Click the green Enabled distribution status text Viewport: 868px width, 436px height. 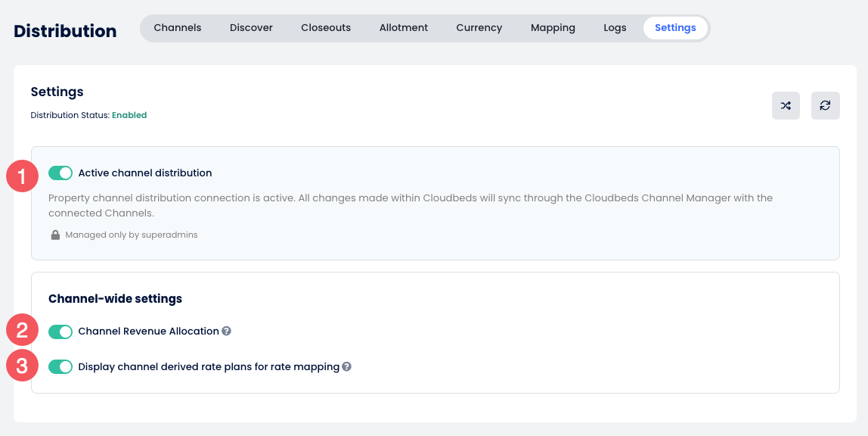(129, 116)
